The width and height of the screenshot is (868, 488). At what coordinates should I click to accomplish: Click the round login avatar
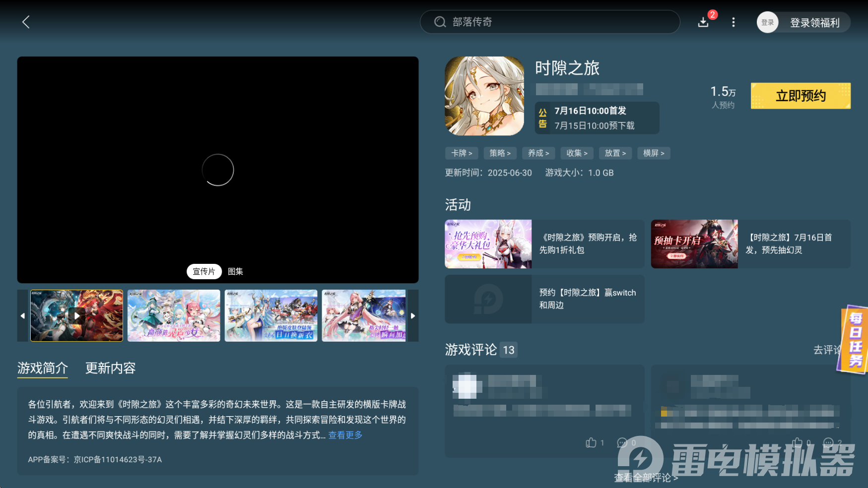point(767,22)
